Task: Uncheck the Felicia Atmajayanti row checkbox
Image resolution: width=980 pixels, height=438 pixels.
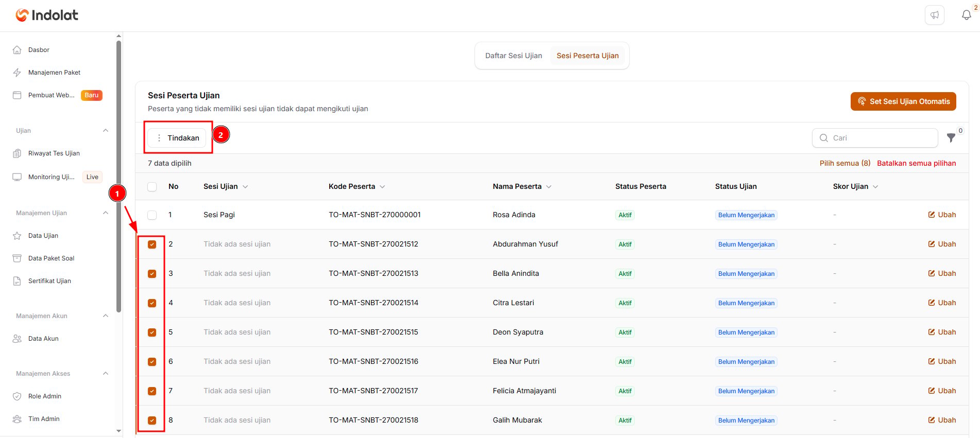Action: pos(152,391)
